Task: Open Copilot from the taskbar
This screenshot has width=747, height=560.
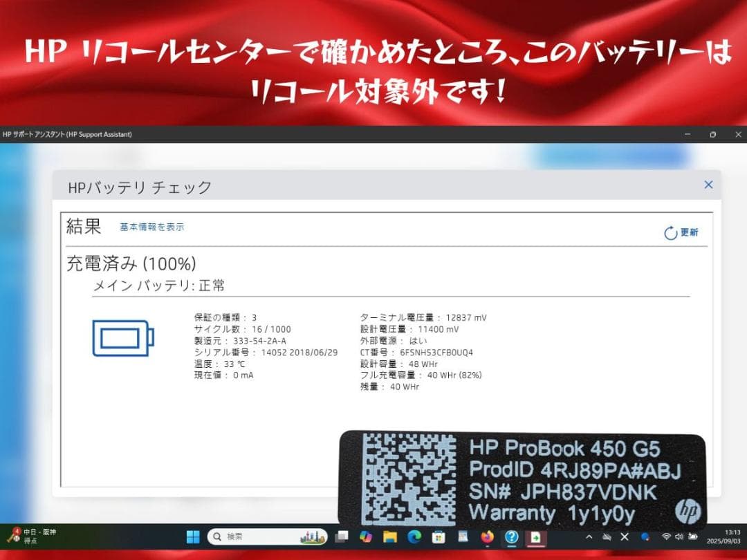Action: coord(367,536)
